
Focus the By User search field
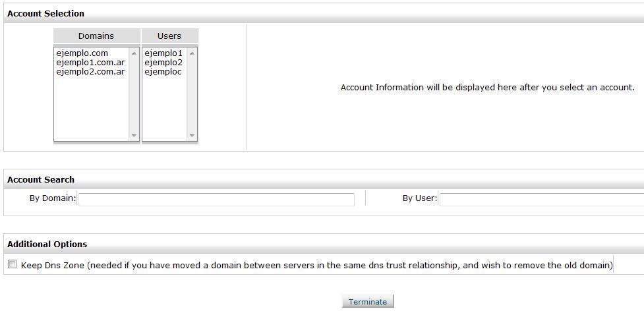(x=541, y=199)
